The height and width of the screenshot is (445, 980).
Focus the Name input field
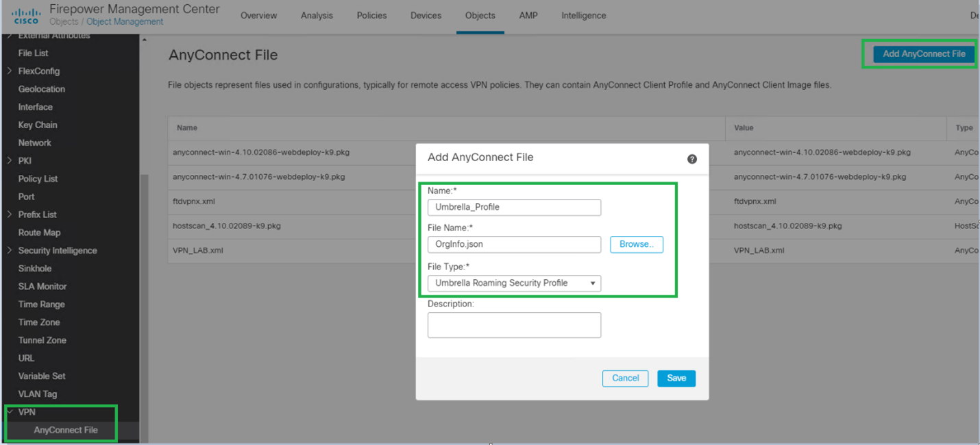pyautogui.click(x=514, y=207)
